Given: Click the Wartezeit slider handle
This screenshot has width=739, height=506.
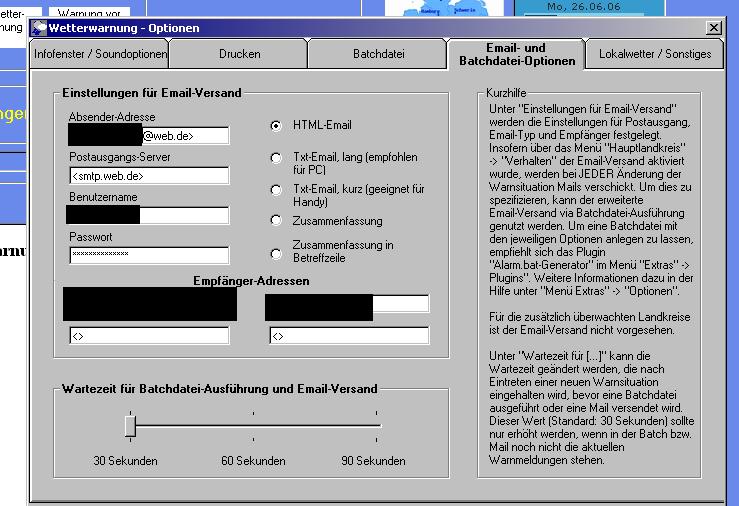Looking at the screenshot, I should tap(130, 426).
